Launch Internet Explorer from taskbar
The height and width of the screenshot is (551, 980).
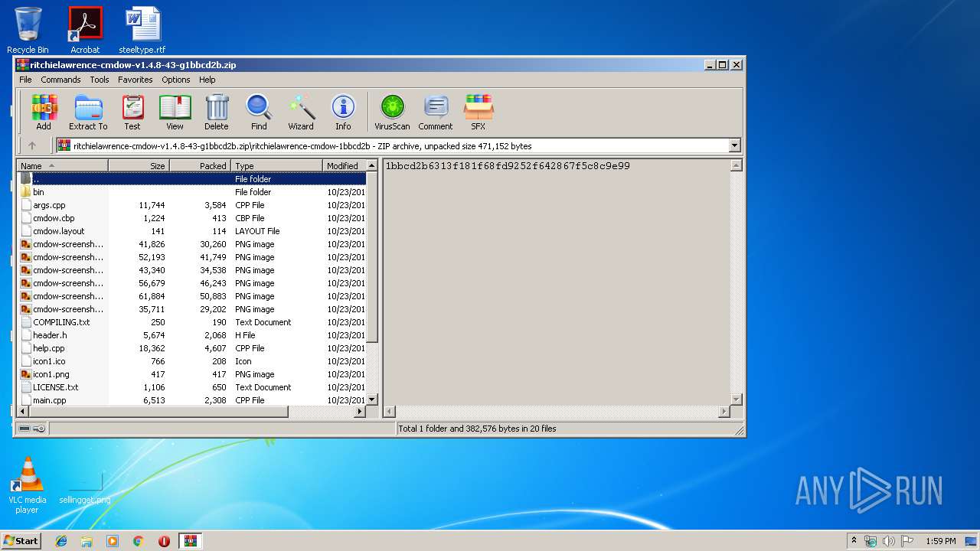(61, 541)
